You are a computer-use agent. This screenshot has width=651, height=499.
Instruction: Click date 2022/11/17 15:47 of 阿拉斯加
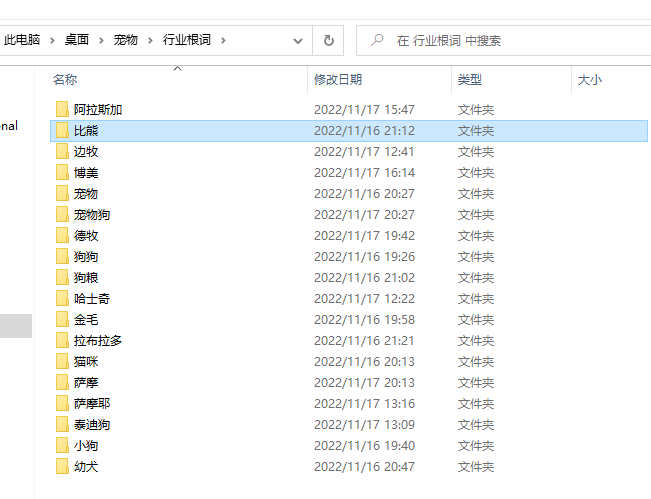pos(364,110)
